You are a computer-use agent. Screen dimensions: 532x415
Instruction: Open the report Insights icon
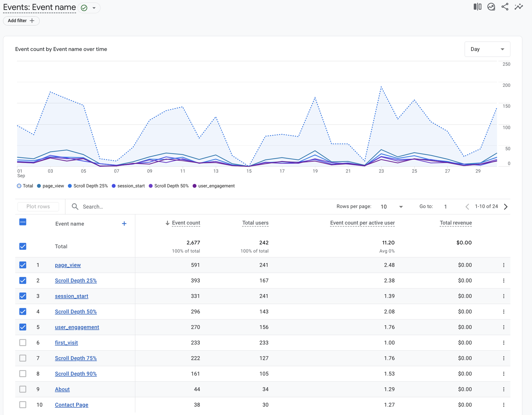click(491, 7)
